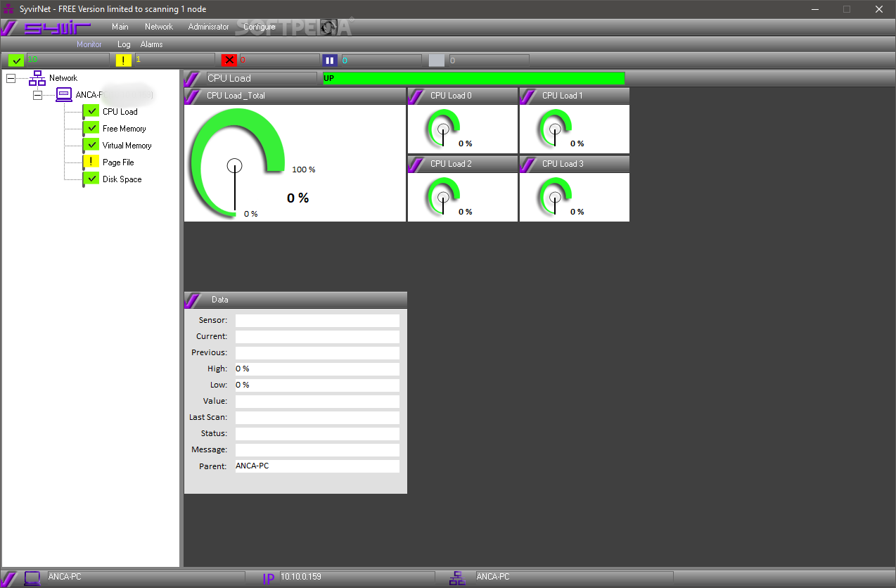Click the CPU Load 3 panel title
896x588 pixels.
(x=563, y=164)
